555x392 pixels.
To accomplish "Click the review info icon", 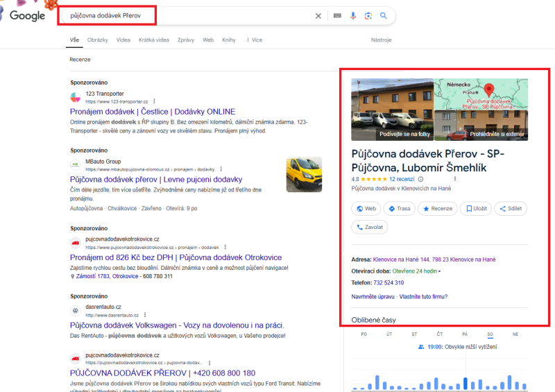I will [x=420, y=179].
